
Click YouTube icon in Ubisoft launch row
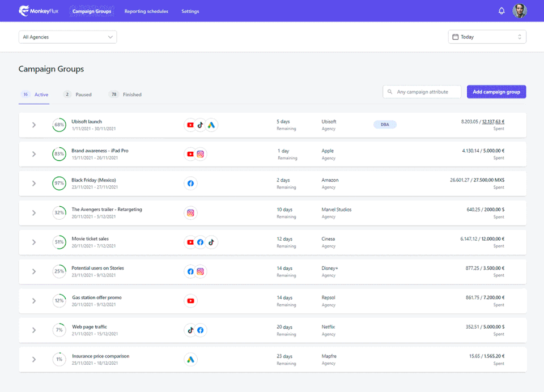point(190,125)
